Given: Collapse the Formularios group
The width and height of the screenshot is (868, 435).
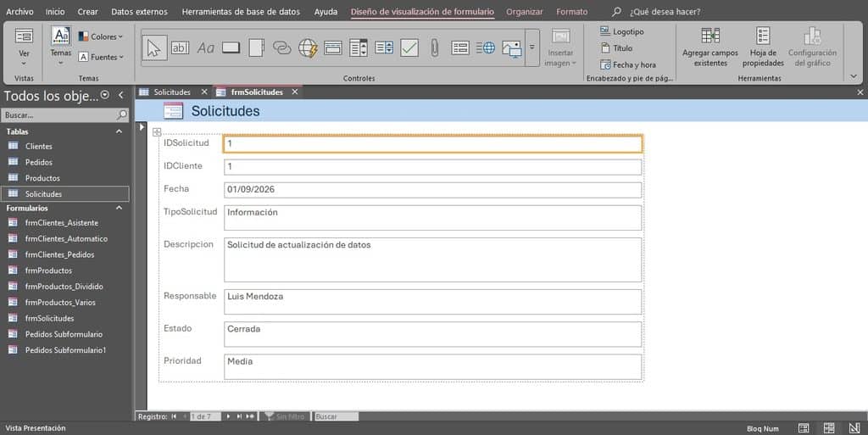Looking at the screenshot, I should click(x=119, y=208).
